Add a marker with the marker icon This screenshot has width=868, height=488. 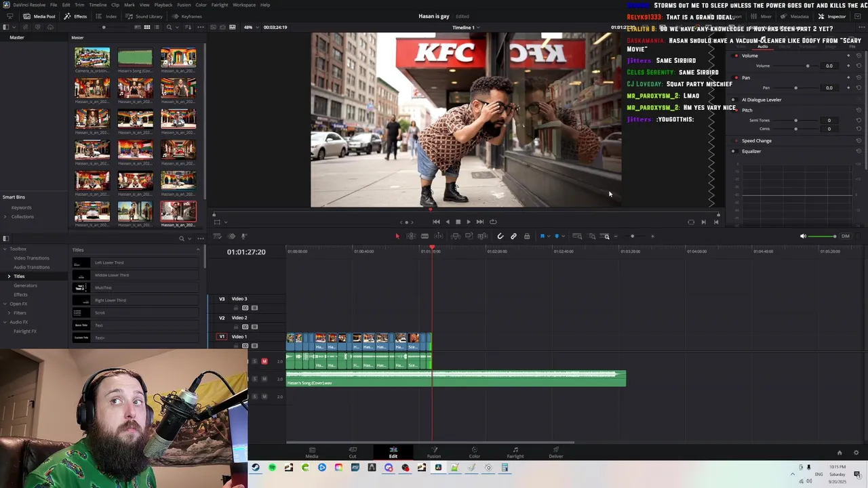tap(557, 236)
